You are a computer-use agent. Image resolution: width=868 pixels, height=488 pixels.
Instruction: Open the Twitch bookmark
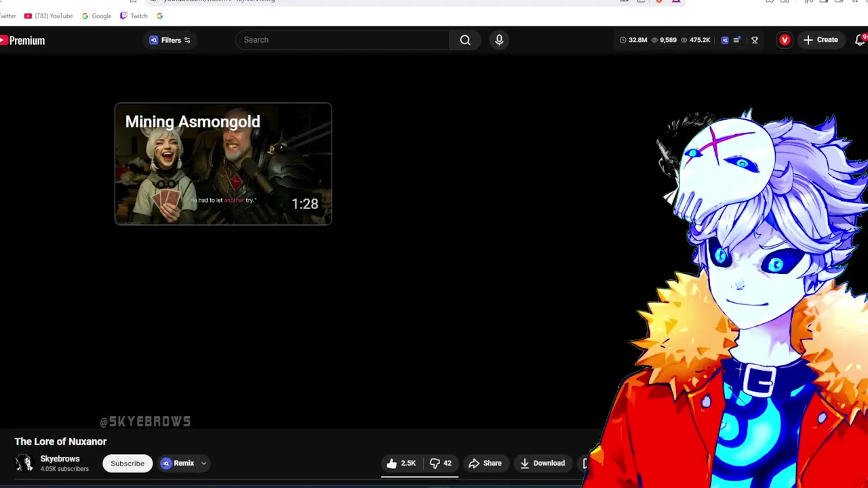134,16
